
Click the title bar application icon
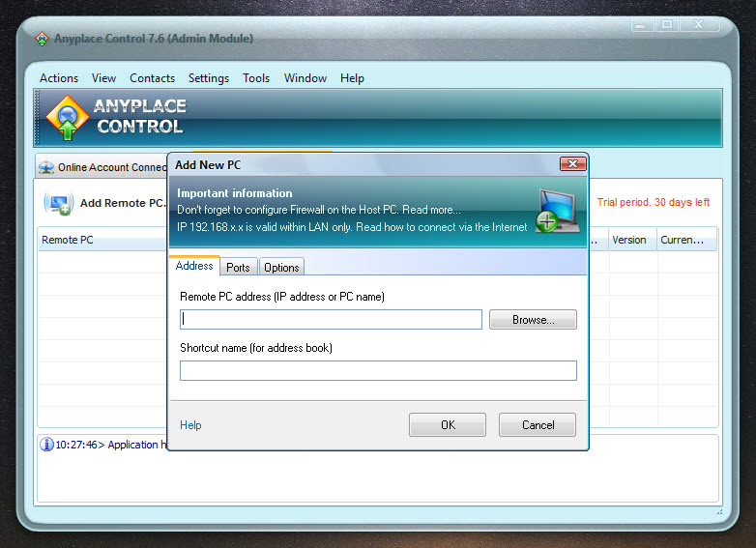pos(42,39)
